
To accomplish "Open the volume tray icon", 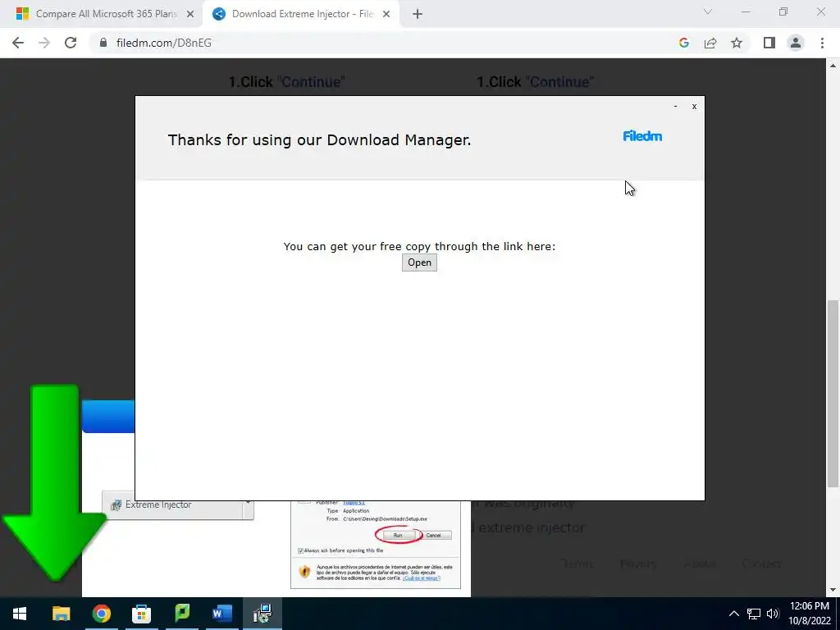I will coord(773,614).
